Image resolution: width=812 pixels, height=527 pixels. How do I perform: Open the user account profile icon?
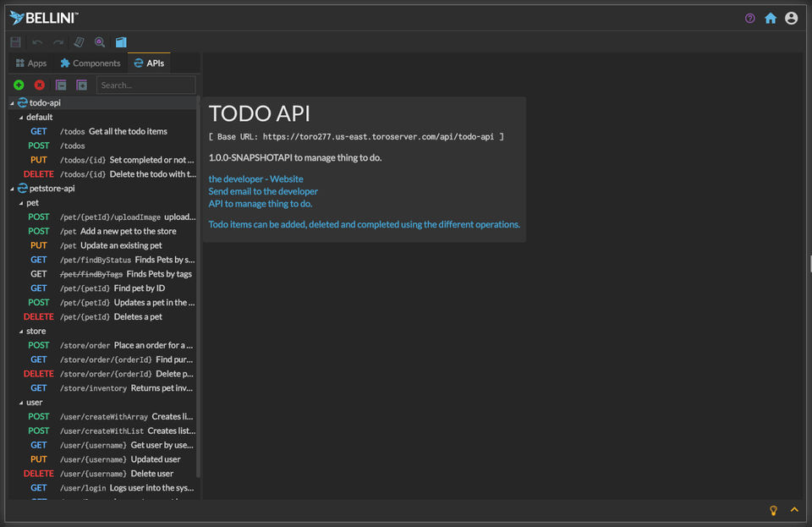(x=792, y=18)
